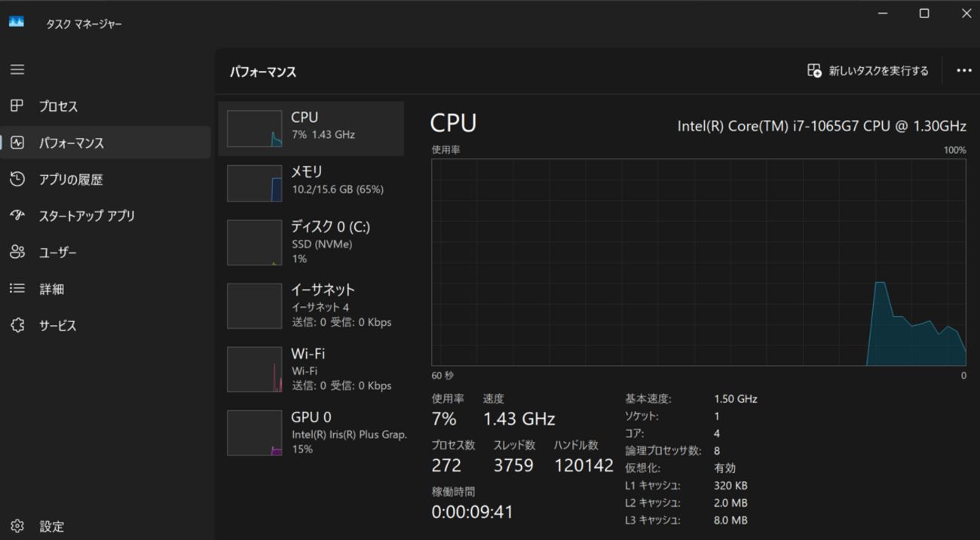Click the Intel(R) Core(TM) i7-1065G7 processor name
This screenshot has height=540, width=980.
[822, 126]
